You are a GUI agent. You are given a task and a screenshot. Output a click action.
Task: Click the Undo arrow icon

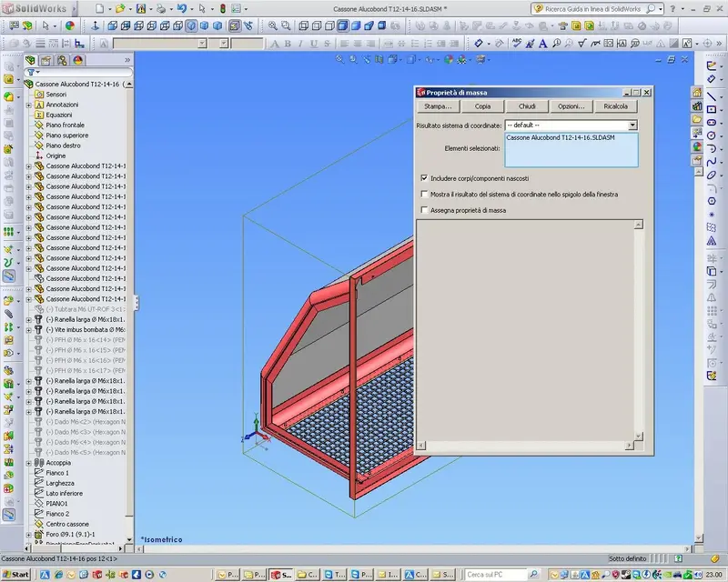tap(181, 8)
